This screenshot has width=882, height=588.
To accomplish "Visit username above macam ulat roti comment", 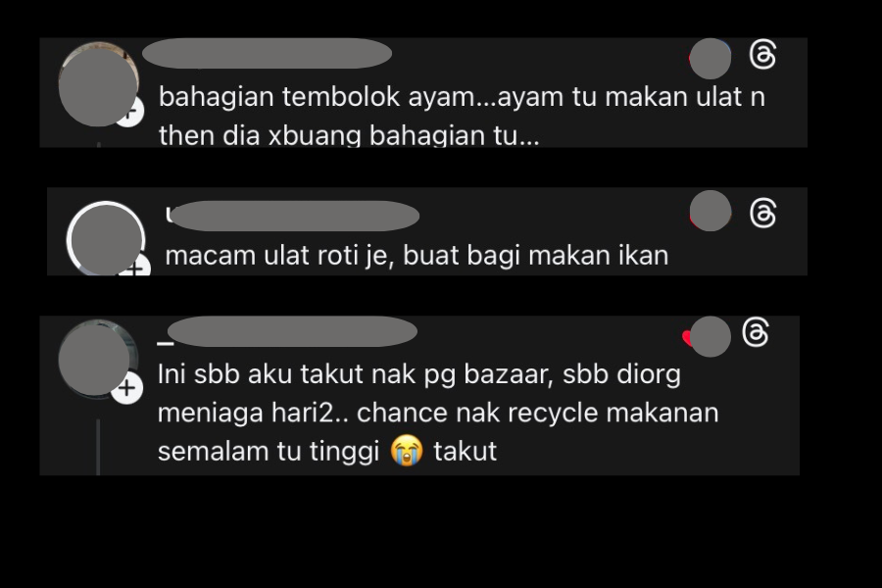I will pyautogui.click(x=292, y=216).
